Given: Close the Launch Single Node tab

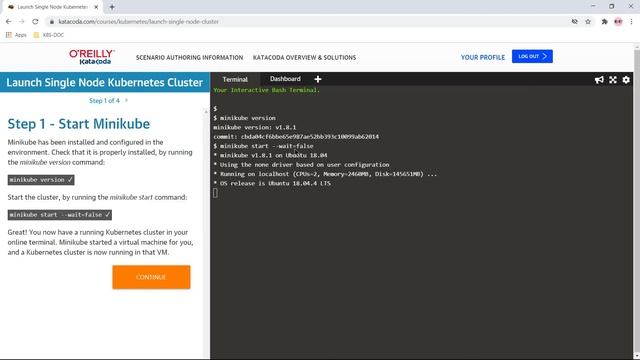Looking at the screenshot, I should pyautogui.click(x=96, y=7).
